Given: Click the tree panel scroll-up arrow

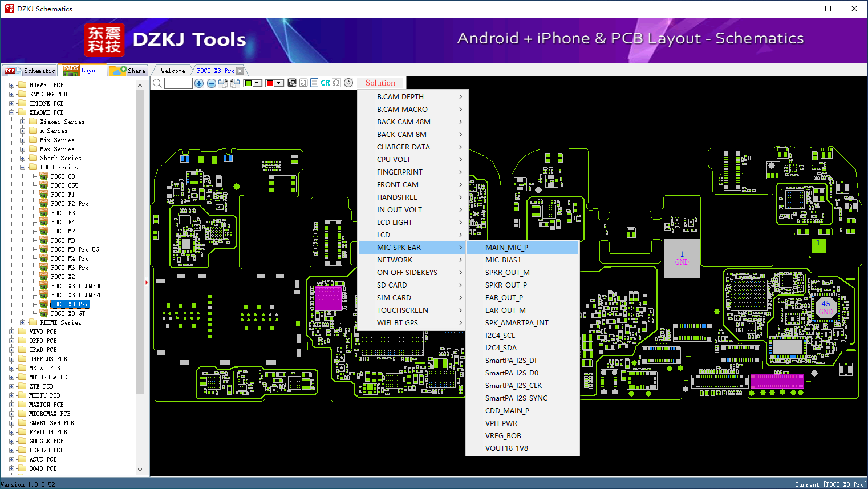Looking at the screenshot, I should coord(140,86).
